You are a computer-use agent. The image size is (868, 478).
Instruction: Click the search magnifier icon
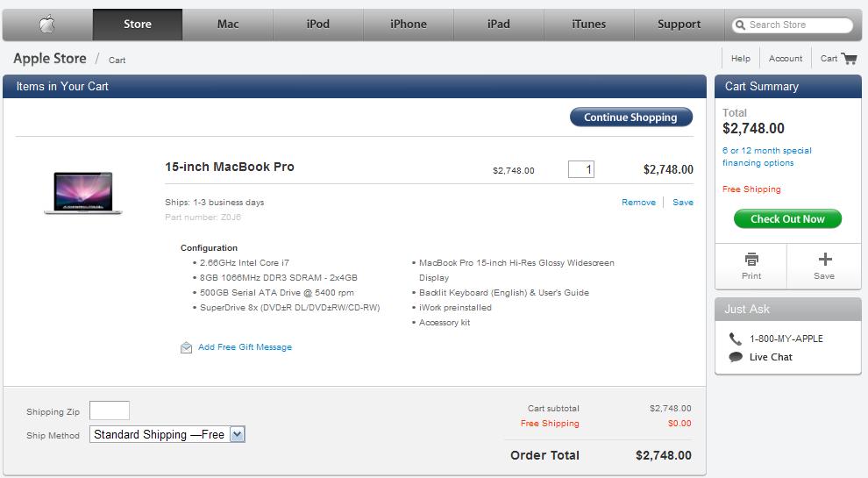click(740, 25)
